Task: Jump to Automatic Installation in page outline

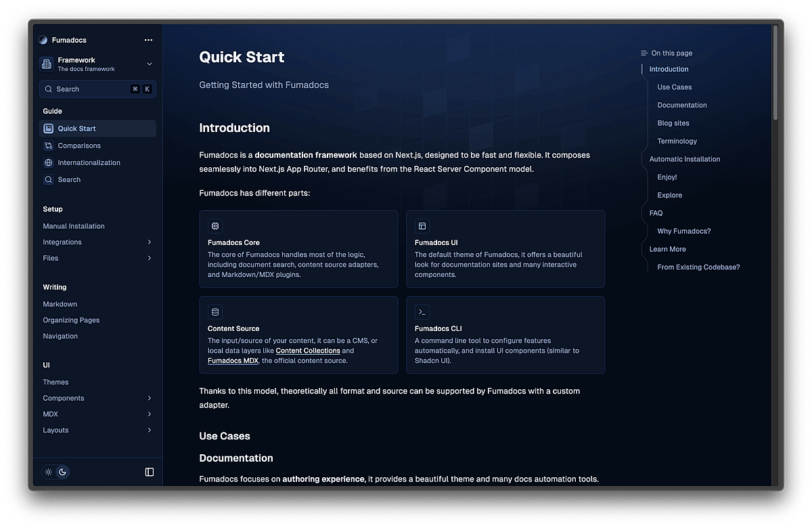Action: tap(684, 159)
